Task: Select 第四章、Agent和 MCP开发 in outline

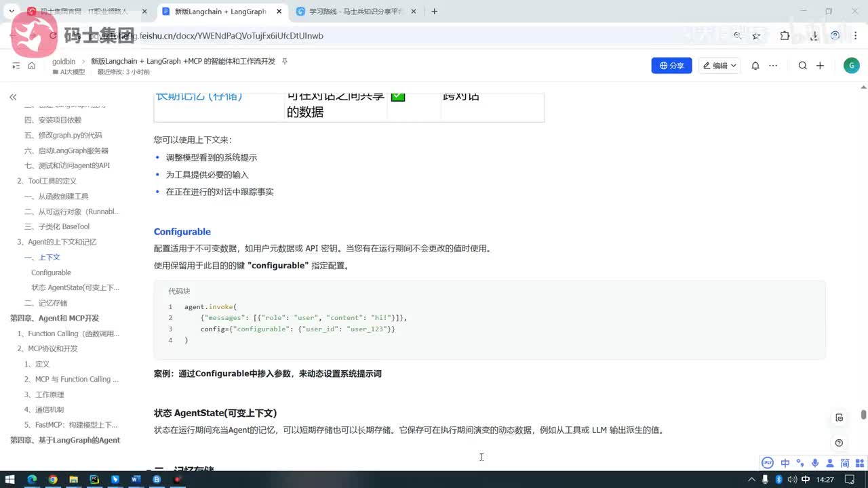Action: (54, 319)
